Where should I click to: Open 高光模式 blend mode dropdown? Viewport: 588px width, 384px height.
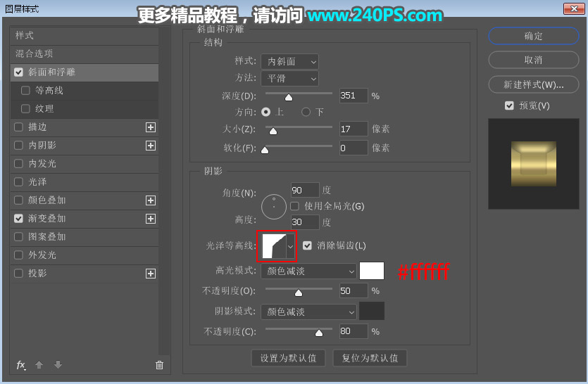308,271
